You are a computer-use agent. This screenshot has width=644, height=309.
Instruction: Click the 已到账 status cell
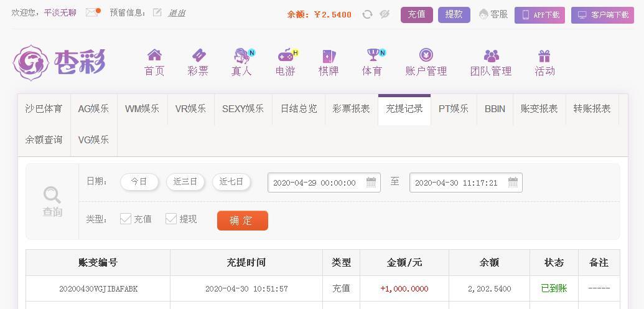[x=554, y=288]
